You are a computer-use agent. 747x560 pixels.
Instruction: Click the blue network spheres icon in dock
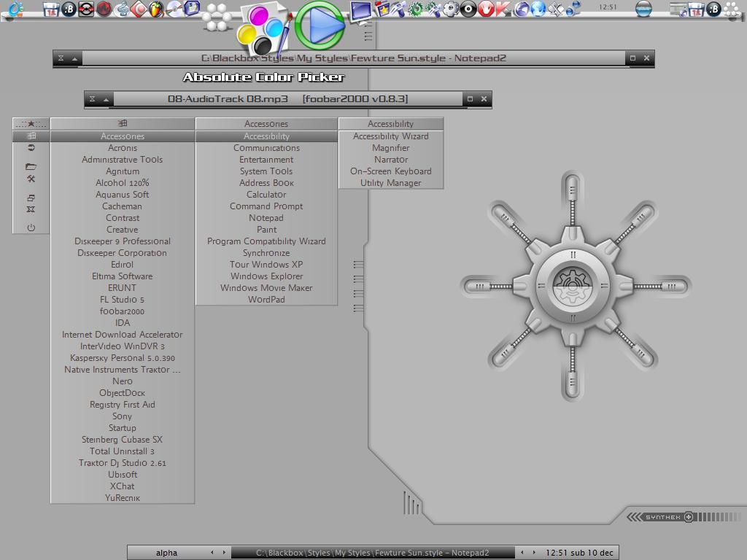click(x=573, y=9)
